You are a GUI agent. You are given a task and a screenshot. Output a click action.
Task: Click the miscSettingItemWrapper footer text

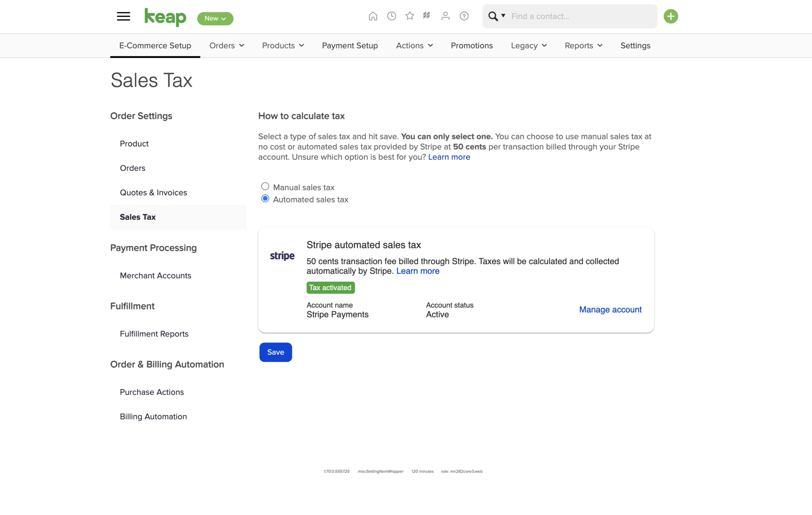[x=380, y=472]
